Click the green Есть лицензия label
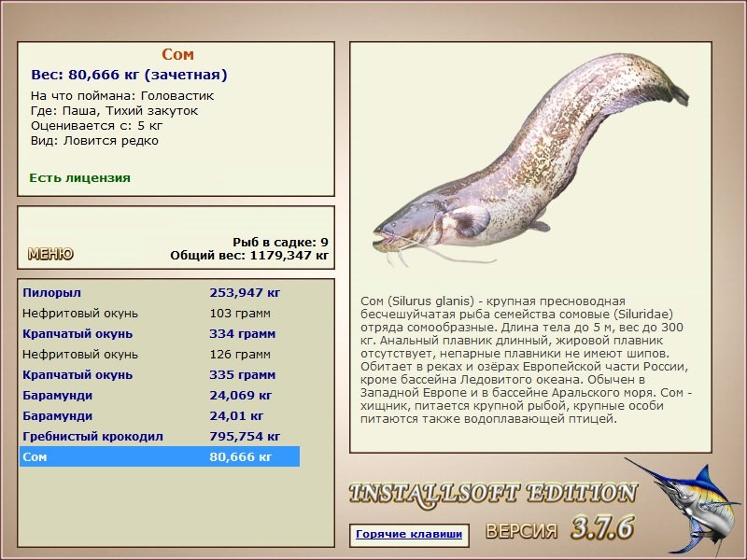This screenshot has height=560, width=747. coord(80,178)
